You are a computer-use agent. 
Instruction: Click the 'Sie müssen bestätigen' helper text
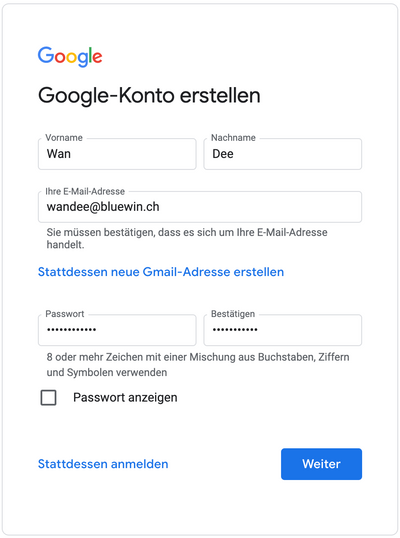tap(187, 238)
